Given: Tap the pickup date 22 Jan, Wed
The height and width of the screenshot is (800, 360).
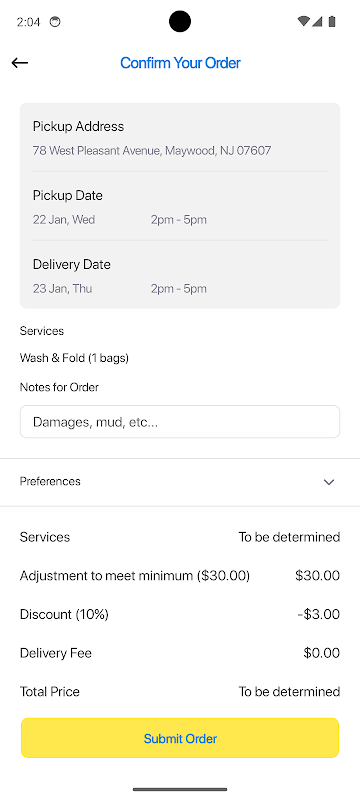Looking at the screenshot, I should (x=64, y=220).
